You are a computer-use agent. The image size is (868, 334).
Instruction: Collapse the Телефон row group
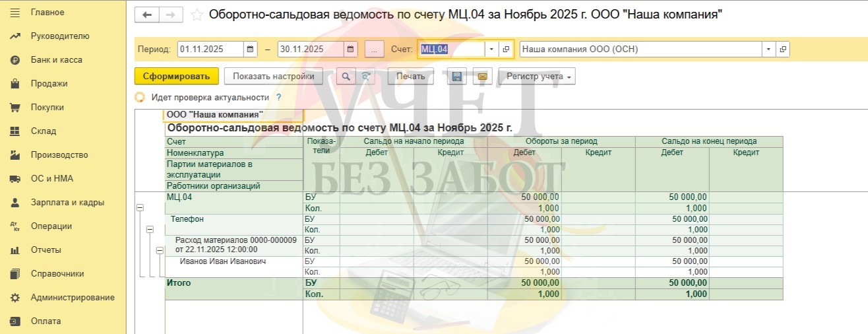coord(150,229)
